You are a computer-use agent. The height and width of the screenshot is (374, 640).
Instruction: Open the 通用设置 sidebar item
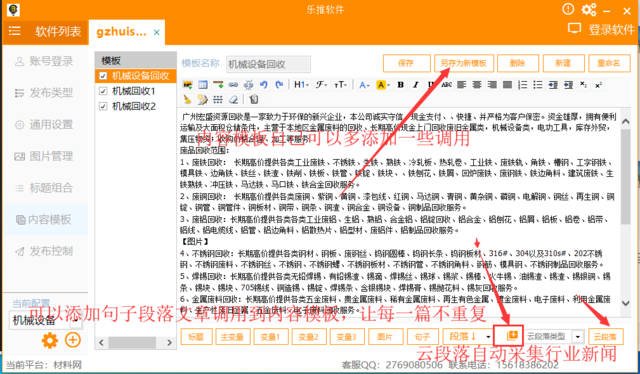pyautogui.click(x=44, y=124)
